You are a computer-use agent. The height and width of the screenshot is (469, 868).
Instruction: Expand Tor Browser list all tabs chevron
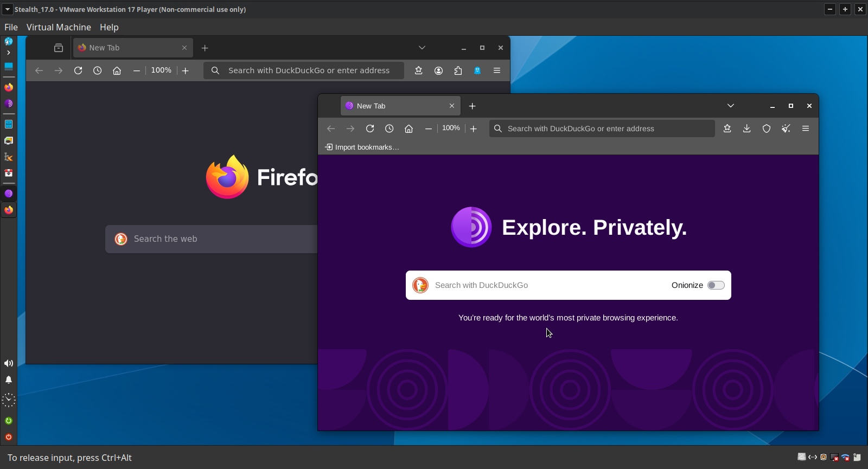tap(731, 106)
